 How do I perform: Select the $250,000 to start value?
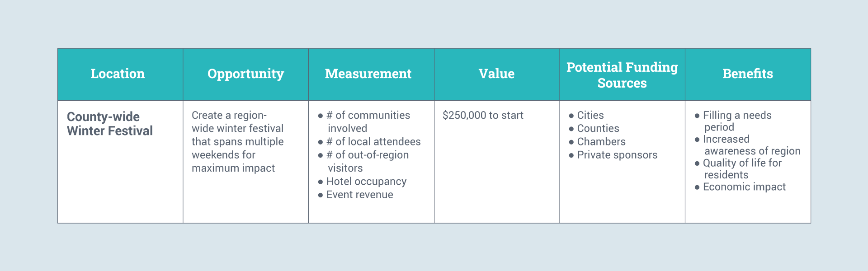[x=483, y=115]
